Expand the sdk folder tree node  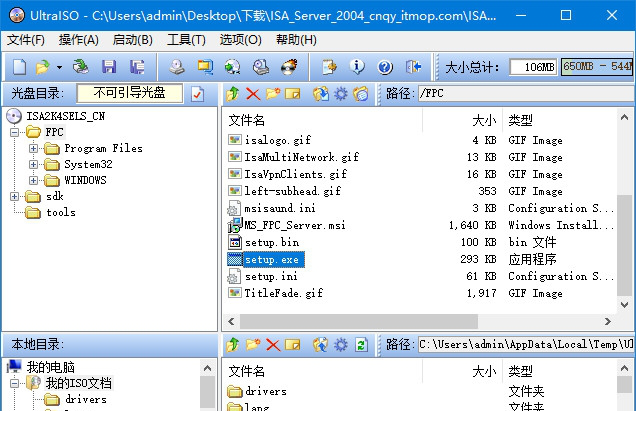(x=15, y=196)
